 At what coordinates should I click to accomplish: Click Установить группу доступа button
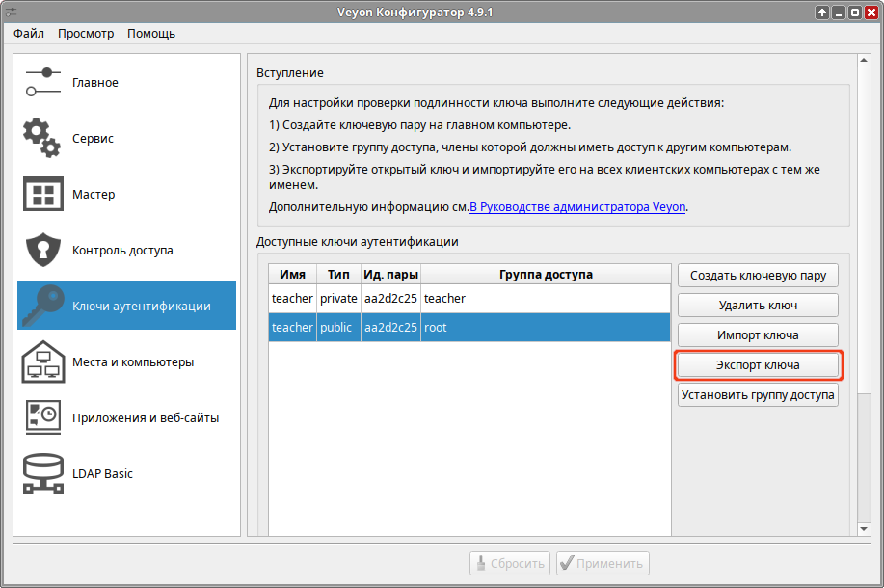(758, 394)
